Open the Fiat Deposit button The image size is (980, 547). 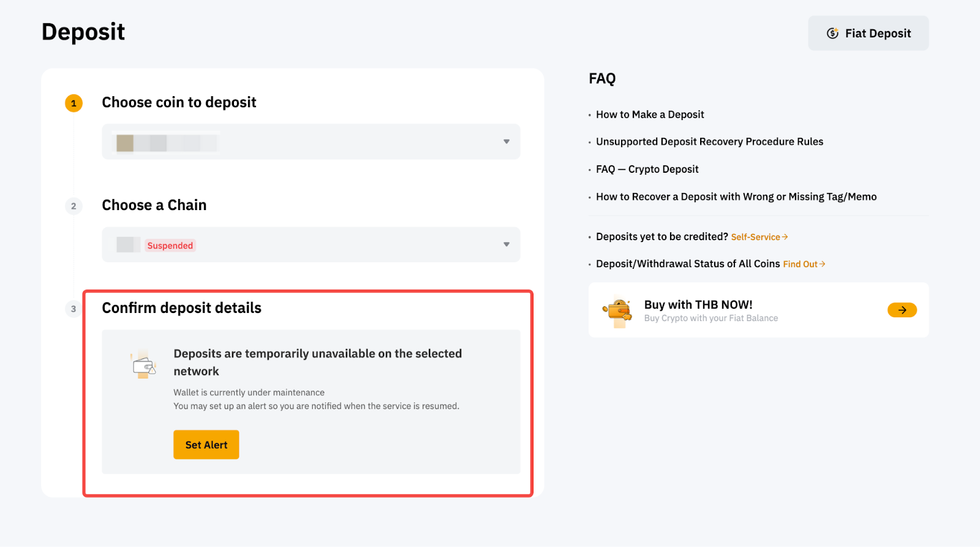[868, 34]
